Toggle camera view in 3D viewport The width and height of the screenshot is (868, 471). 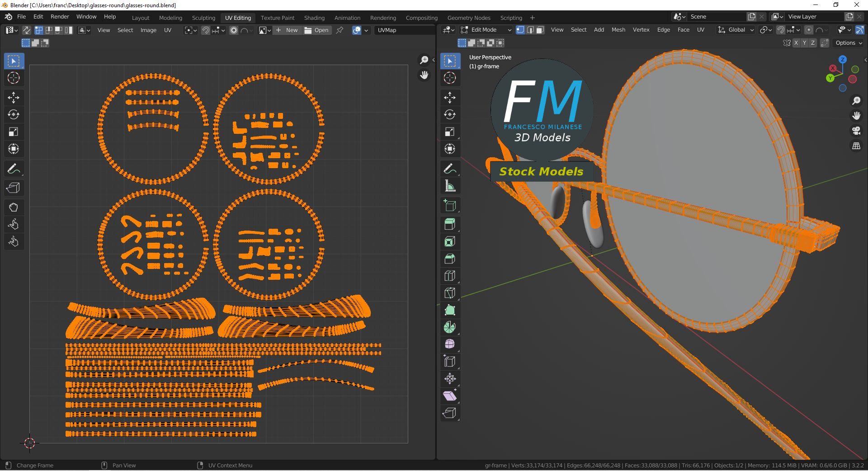coord(856,131)
